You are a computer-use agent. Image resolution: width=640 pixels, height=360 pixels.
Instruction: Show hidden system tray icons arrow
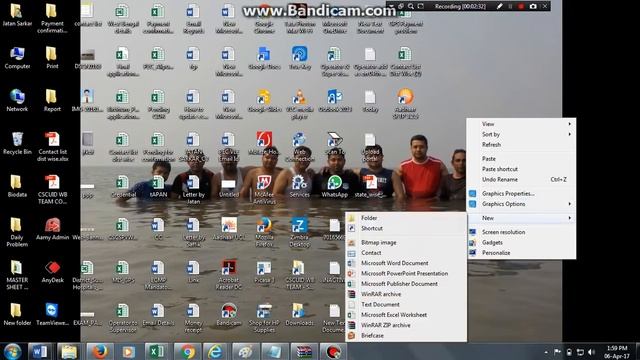coord(546,352)
